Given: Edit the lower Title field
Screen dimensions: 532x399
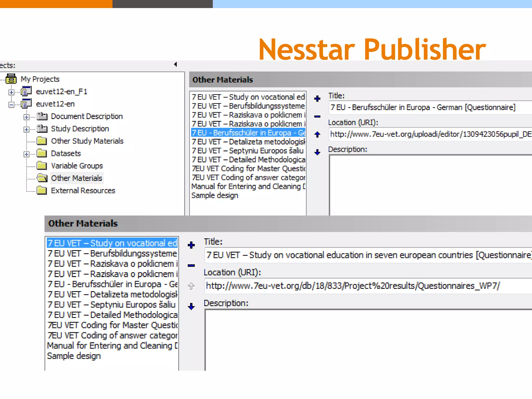Looking at the screenshot, I should tap(368, 255).
